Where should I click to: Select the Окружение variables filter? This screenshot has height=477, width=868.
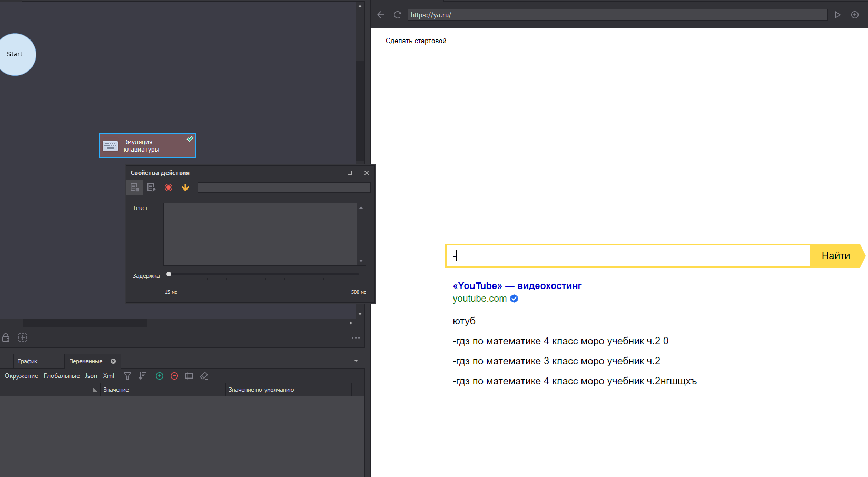22,376
